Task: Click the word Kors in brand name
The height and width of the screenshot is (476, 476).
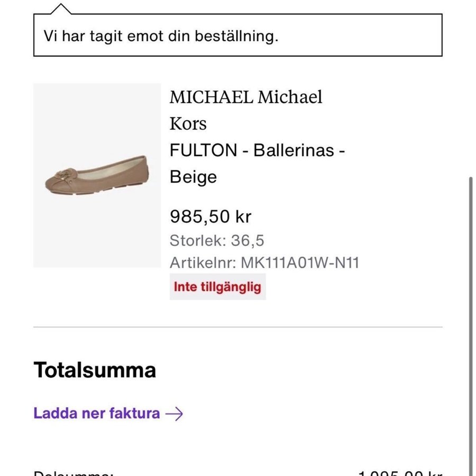Action: (188, 124)
